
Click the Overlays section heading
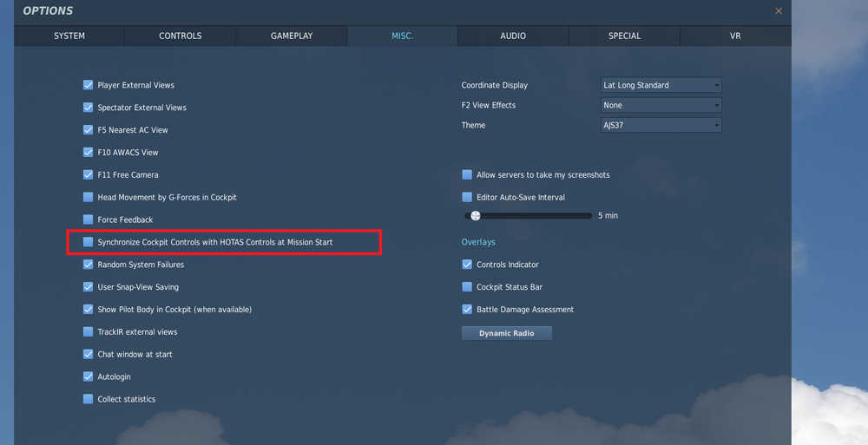478,242
